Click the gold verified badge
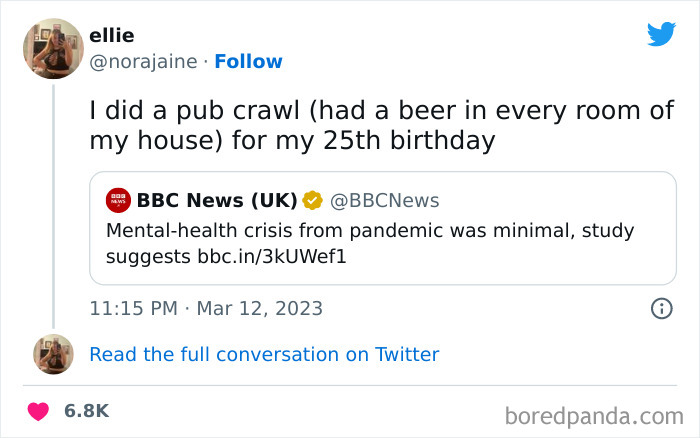700x438 pixels. pos(311,200)
